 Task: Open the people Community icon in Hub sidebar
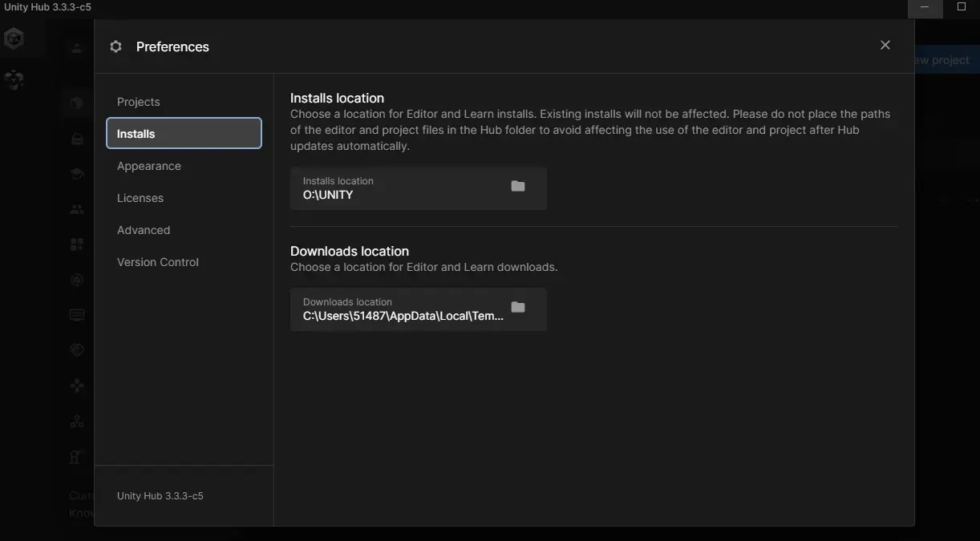pyautogui.click(x=77, y=209)
